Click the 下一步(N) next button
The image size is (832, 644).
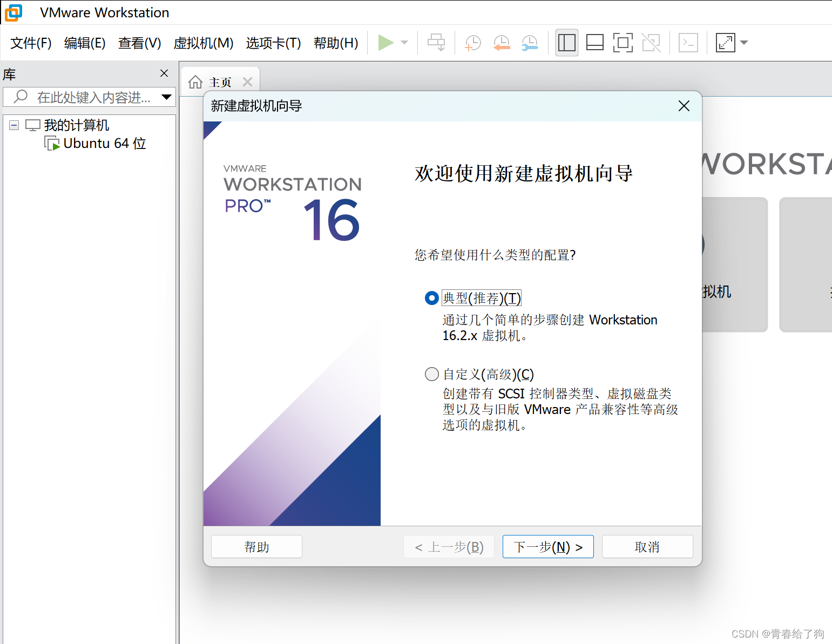tap(548, 547)
